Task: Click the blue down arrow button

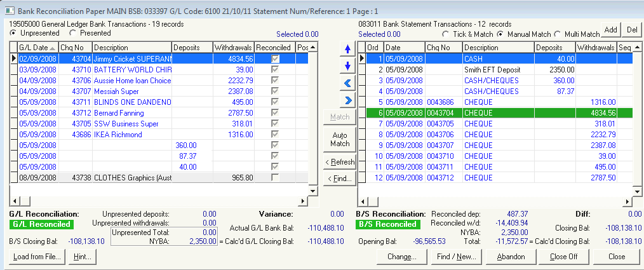Action: [348, 66]
